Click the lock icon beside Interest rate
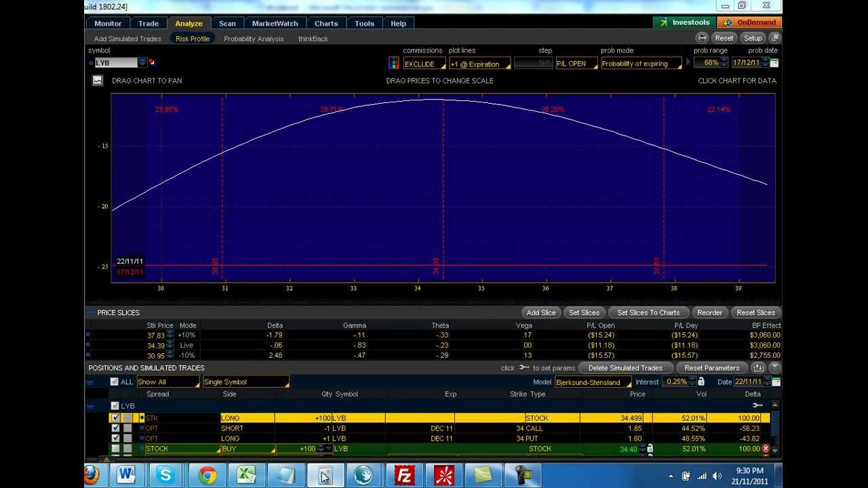 tap(701, 382)
